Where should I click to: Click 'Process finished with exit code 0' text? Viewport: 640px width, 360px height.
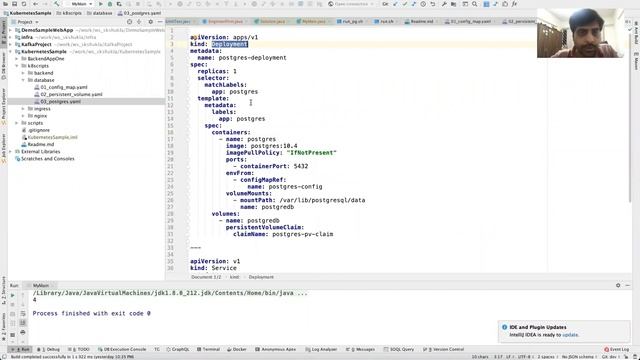point(91,313)
